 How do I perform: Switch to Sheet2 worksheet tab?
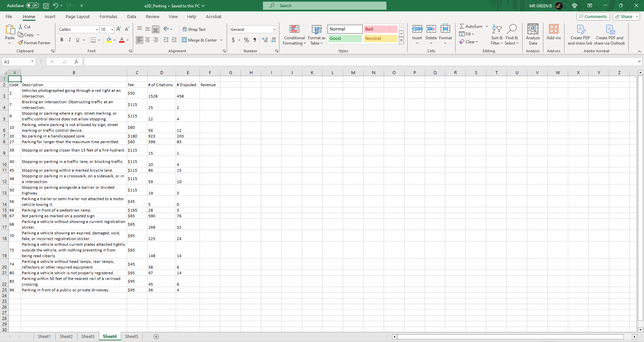[x=66, y=336]
